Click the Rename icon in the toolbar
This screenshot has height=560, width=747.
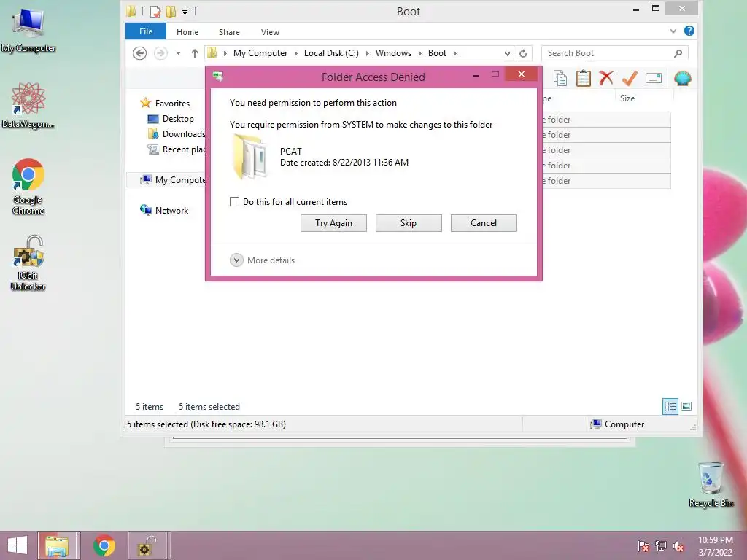(653, 78)
